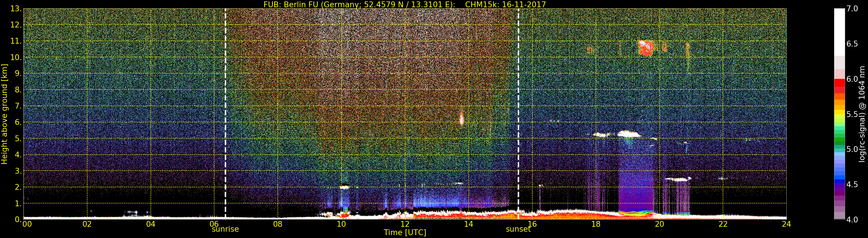Click the height axis tick '11.'
This screenshot has width=868, height=238.
[16, 41]
